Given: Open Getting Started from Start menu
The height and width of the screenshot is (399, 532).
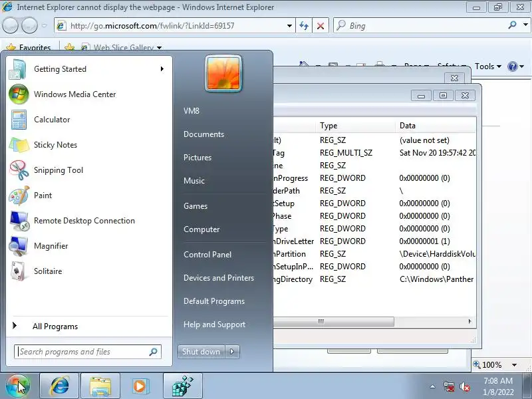Looking at the screenshot, I should coord(89,69).
